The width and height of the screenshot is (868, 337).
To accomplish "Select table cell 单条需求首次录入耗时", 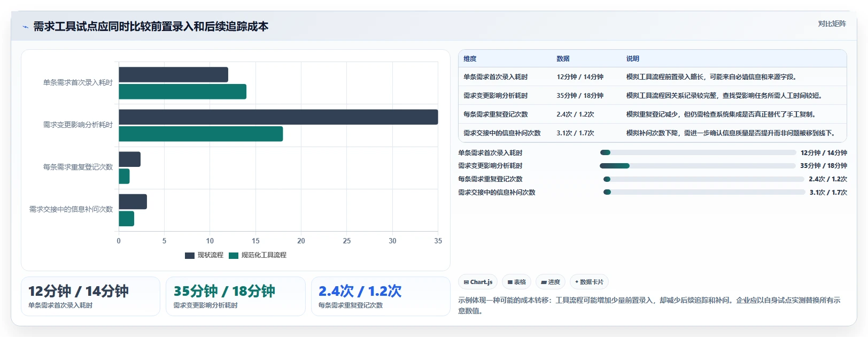I will pos(495,77).
